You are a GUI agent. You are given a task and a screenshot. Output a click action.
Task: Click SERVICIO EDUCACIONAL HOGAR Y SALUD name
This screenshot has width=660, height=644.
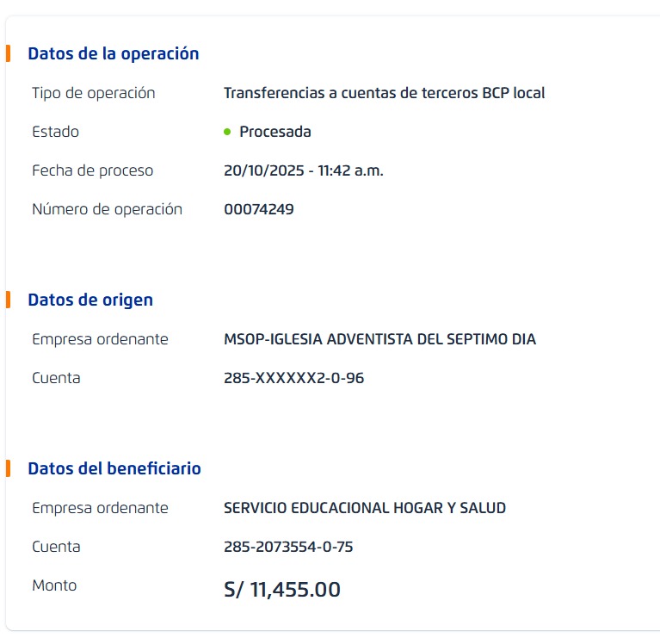pos(365,508)
